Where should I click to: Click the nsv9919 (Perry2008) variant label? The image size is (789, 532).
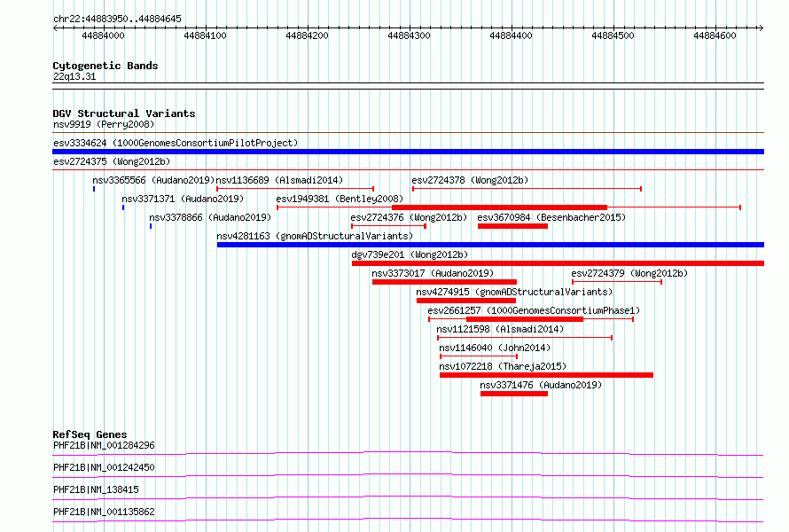click(104, 124)
